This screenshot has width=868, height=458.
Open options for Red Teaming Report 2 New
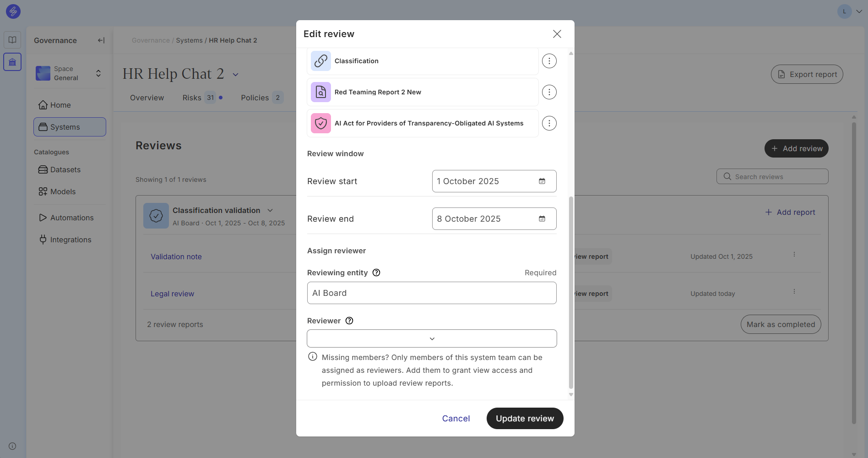[x=549, y=92]
